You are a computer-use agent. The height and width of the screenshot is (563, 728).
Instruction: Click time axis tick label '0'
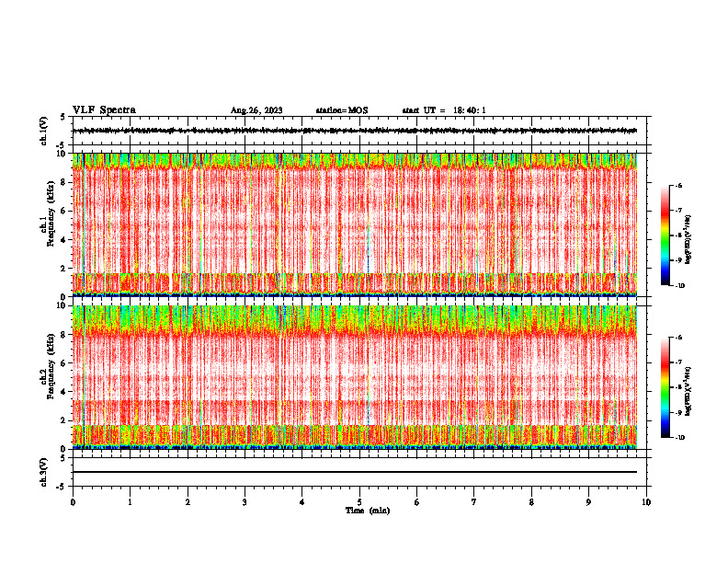73,502
